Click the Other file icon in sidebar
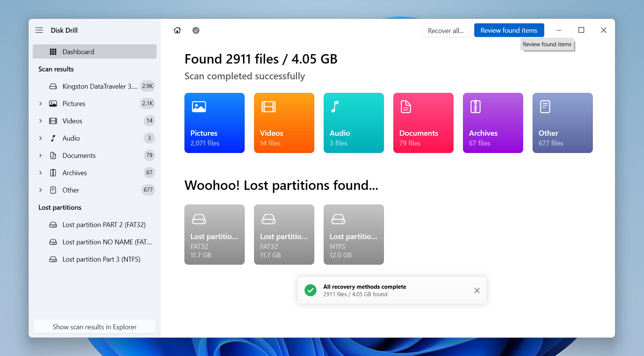Image resolution: width=644 pixels, height=356 pixels. point(53,190)
